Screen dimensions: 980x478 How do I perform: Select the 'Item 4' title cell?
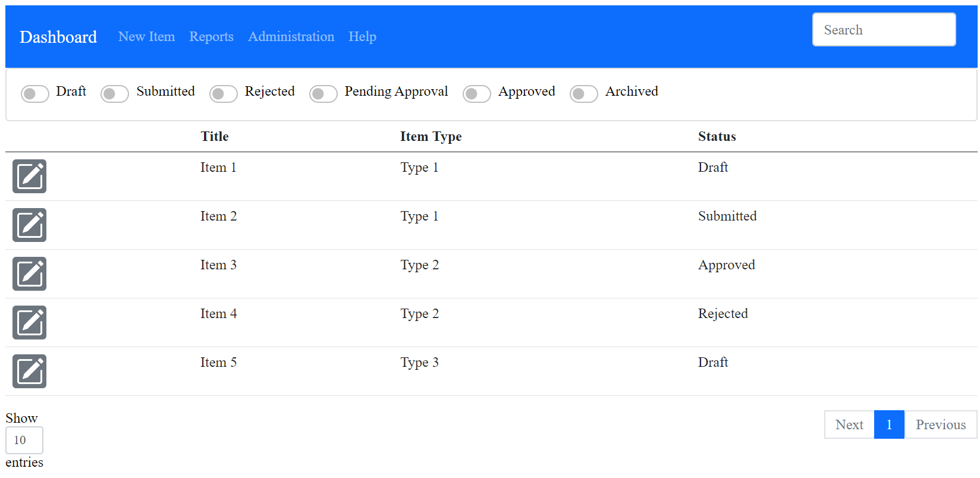(x=218, y=313)
